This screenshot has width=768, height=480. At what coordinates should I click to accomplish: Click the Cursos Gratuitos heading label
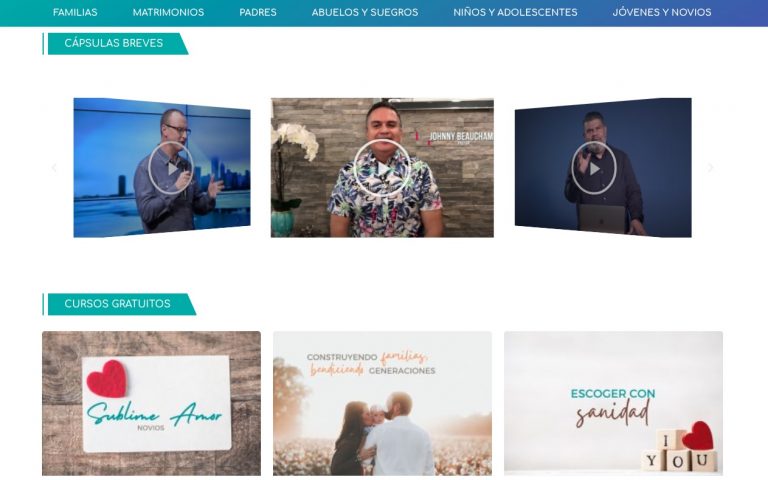[120, 304]
